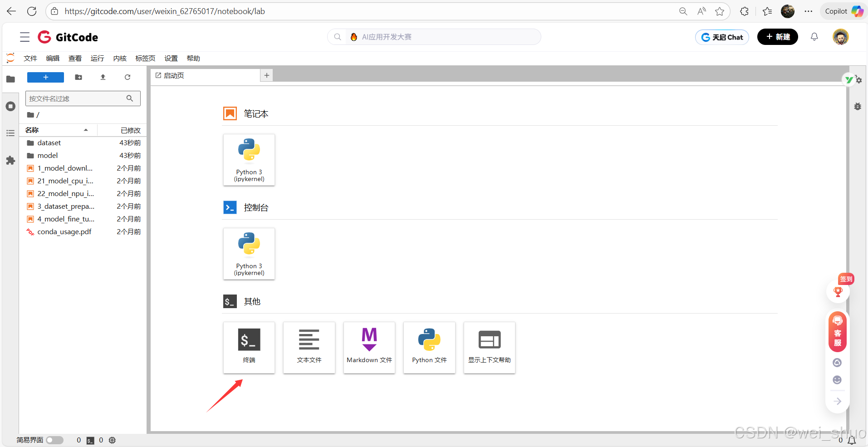This screenshot has height=447, width=868.
Task: Collapse the floating widget with arrow icon
Action: (838, 401)
